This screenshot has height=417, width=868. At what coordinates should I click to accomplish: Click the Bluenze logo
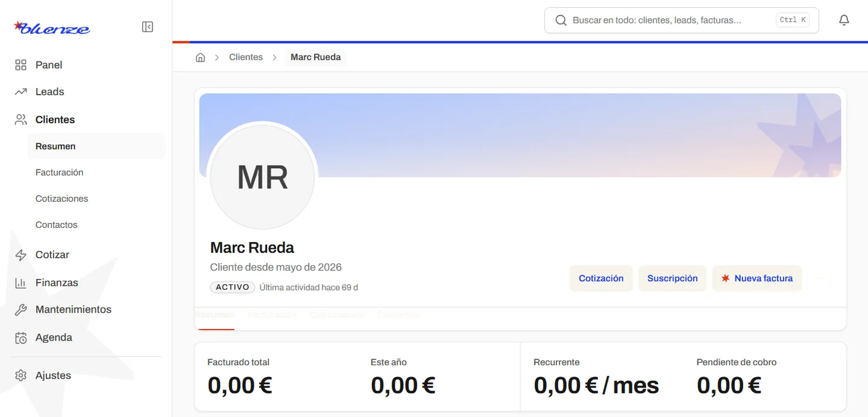pos(52,28)
